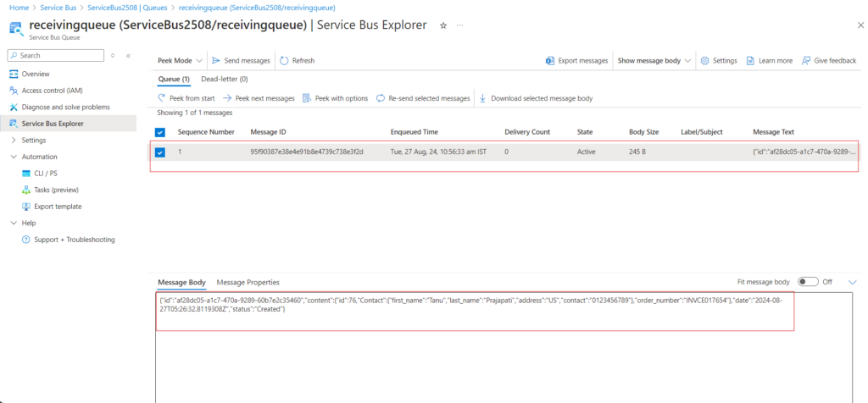Click the Give feedback icon
868x403 pixels.
tap(806, 61)
